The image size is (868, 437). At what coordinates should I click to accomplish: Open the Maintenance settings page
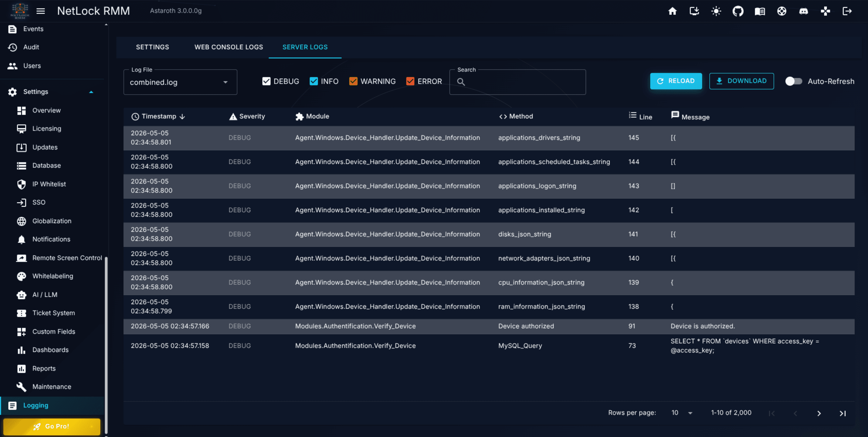(52, 386)
